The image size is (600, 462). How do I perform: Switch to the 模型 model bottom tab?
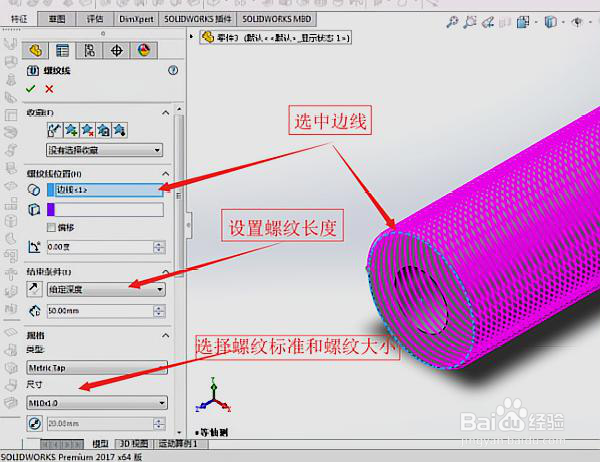100,444
